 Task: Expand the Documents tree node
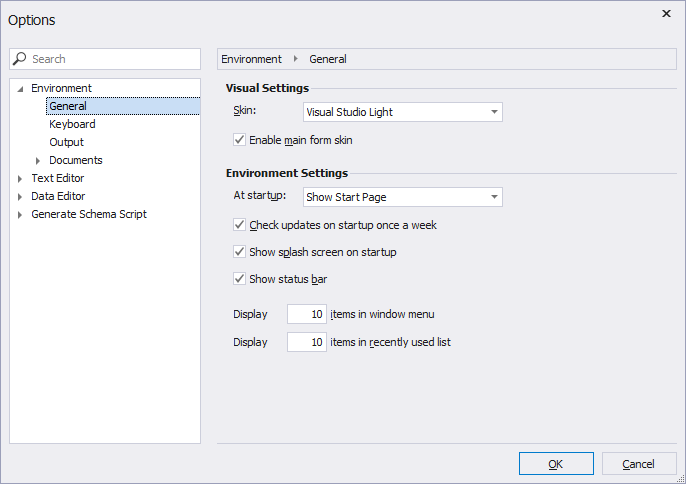click(x=38, y=161)
